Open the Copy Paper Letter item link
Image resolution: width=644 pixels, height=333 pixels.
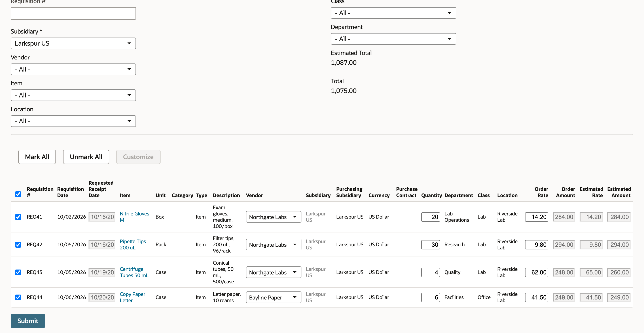132,297
